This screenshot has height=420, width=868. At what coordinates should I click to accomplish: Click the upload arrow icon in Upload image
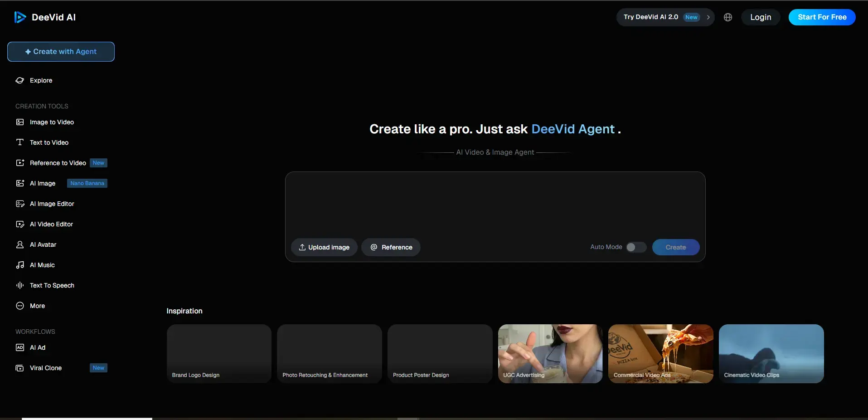pyautogui.click(x=302, y=247)
